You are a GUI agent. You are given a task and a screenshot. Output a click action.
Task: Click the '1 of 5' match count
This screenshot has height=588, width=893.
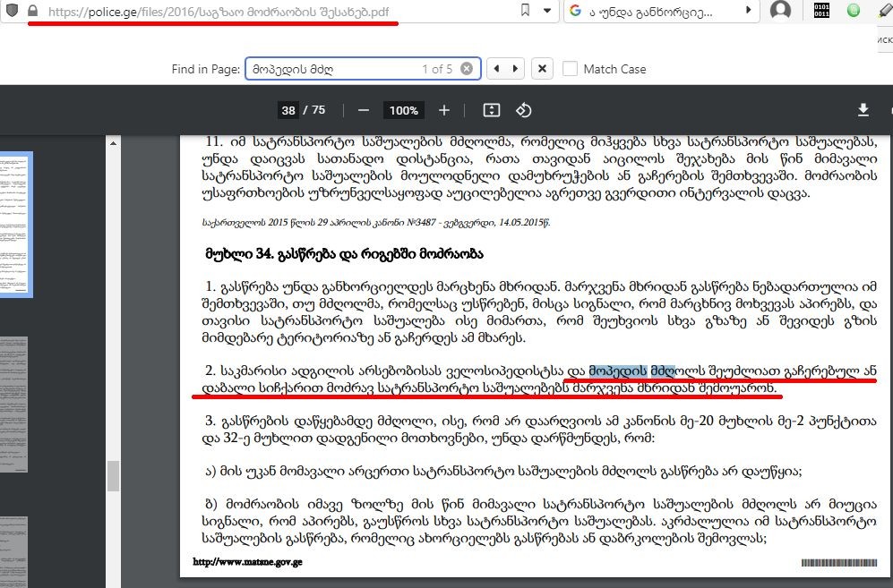point(437,69)
